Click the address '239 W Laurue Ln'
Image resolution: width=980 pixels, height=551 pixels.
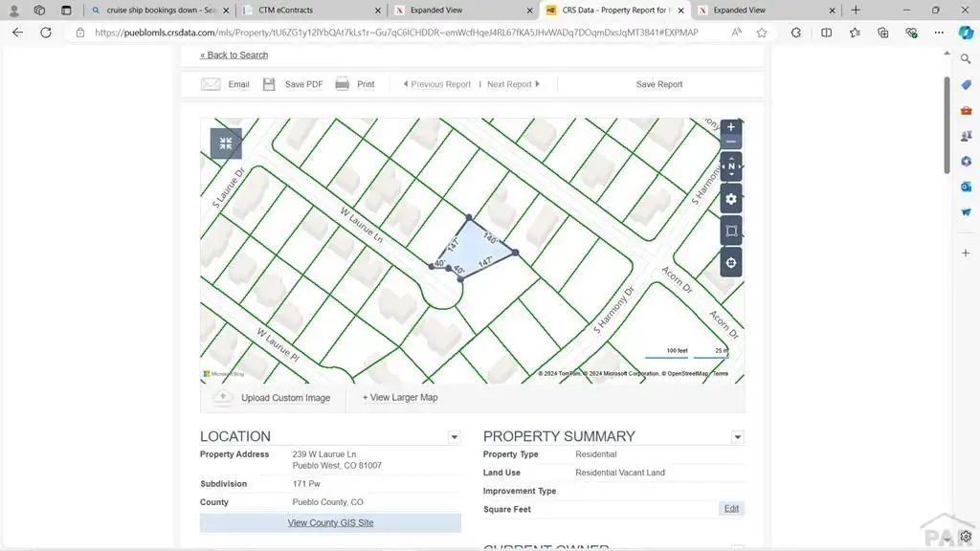[324, 454]
